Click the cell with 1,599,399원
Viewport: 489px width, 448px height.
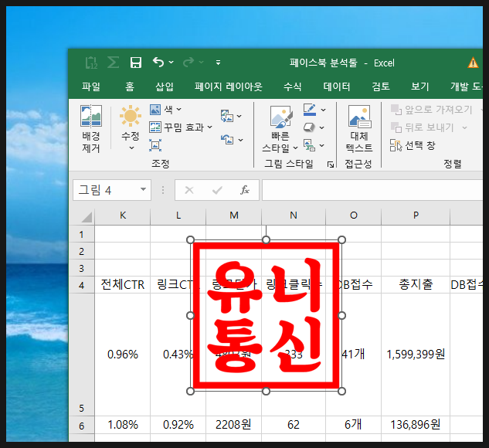click(x=416, y=355)
